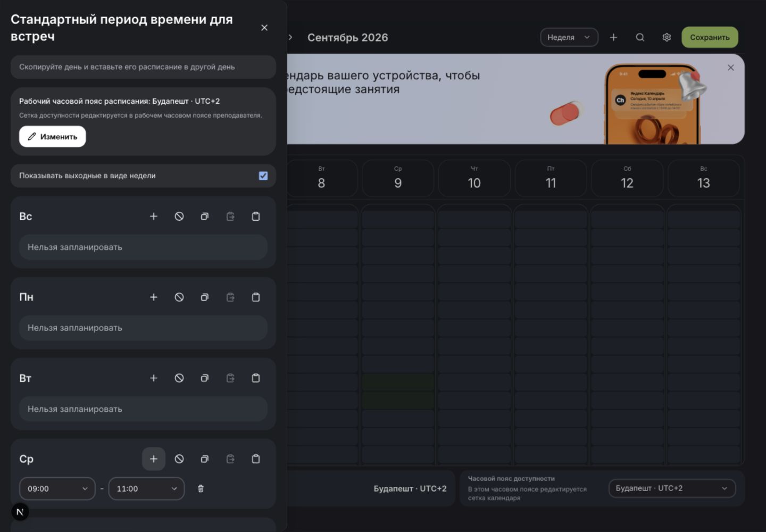This screenshot has width=766, height=532.
Task: Add a time slot for Пн
Action: click(x=154, y=297)
